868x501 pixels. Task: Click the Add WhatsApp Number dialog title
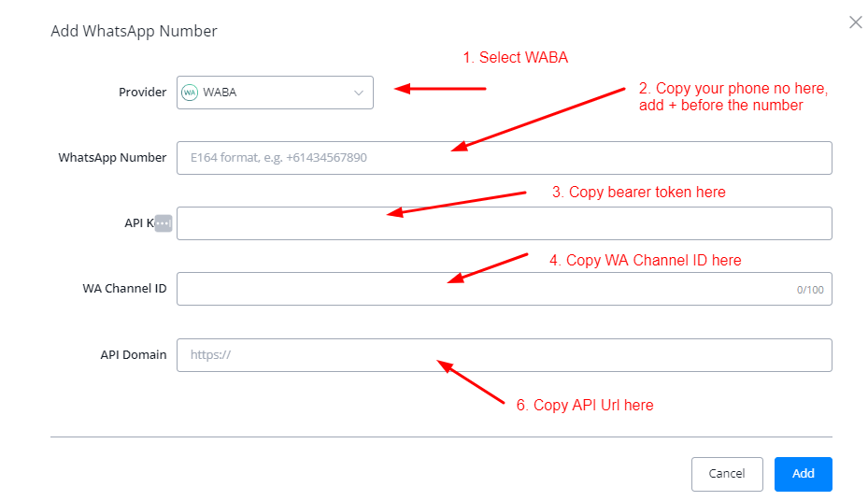click(134, 31)
